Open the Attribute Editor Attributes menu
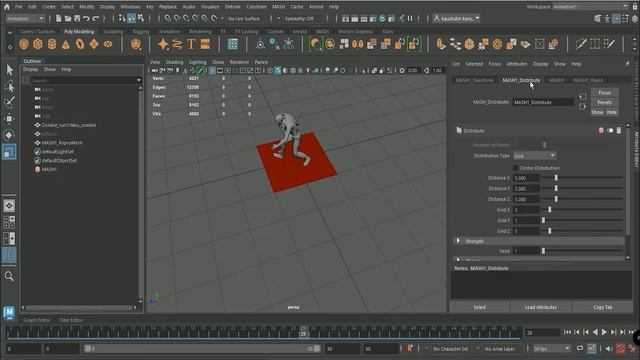This screenshot has width=640, height=360. pos(517,64)
